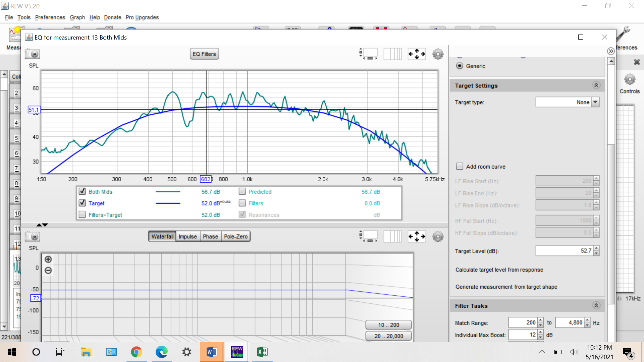
Task: Open lower graph controls gear icon
Action: [x=438, y=237]
